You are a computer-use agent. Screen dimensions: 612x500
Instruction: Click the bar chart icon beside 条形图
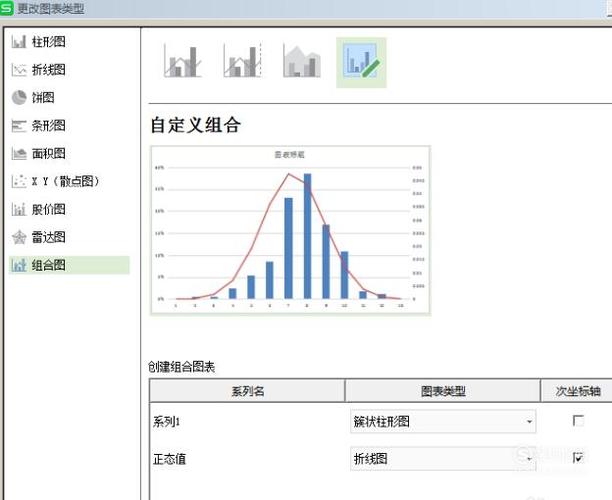click(19, 126)
